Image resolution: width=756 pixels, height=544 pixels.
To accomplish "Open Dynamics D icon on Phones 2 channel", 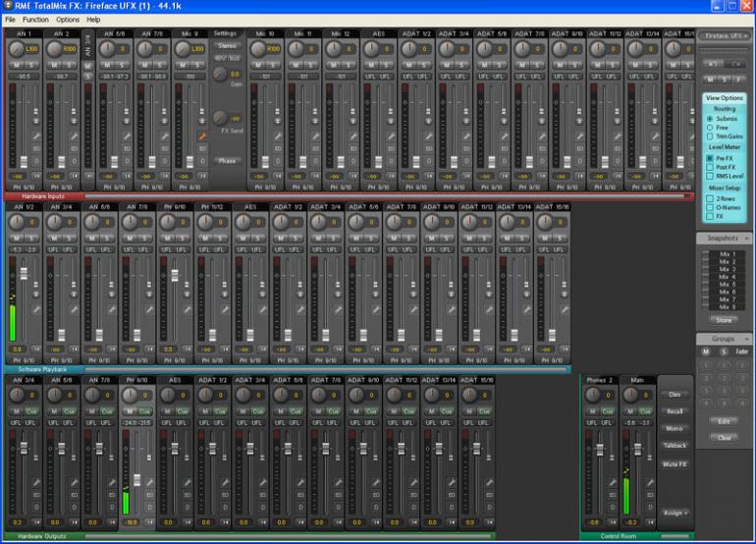I will pos(613,508).
